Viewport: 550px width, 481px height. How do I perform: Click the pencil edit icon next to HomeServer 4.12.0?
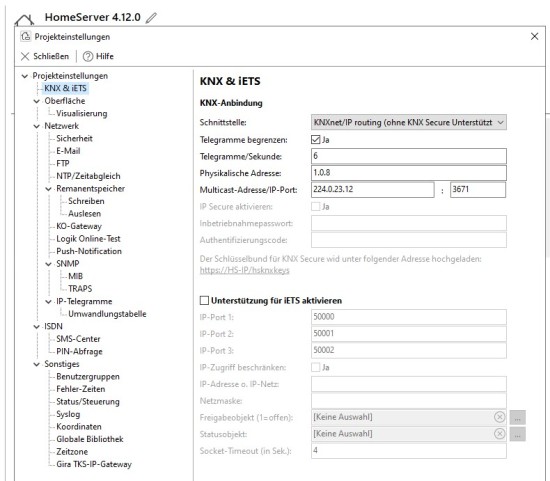point(151,18)
